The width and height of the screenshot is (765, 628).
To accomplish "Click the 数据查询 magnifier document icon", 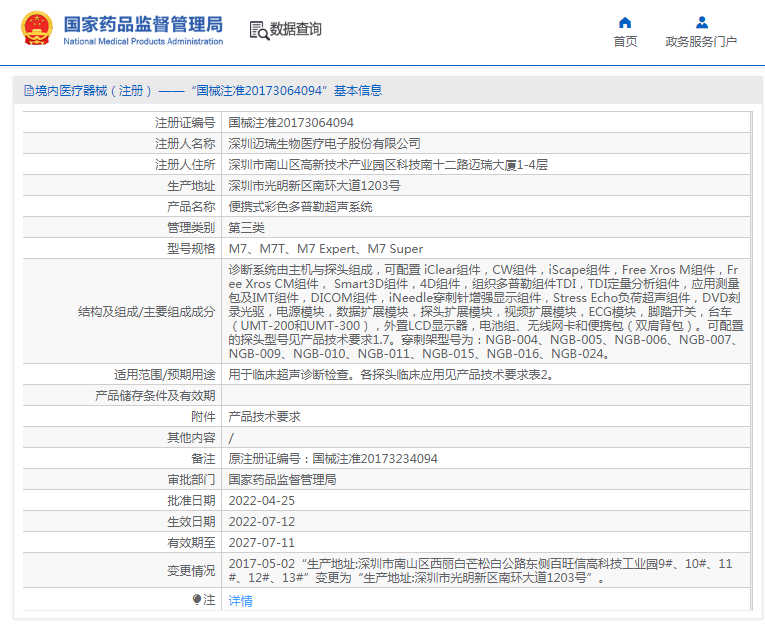I will [258, 30].
